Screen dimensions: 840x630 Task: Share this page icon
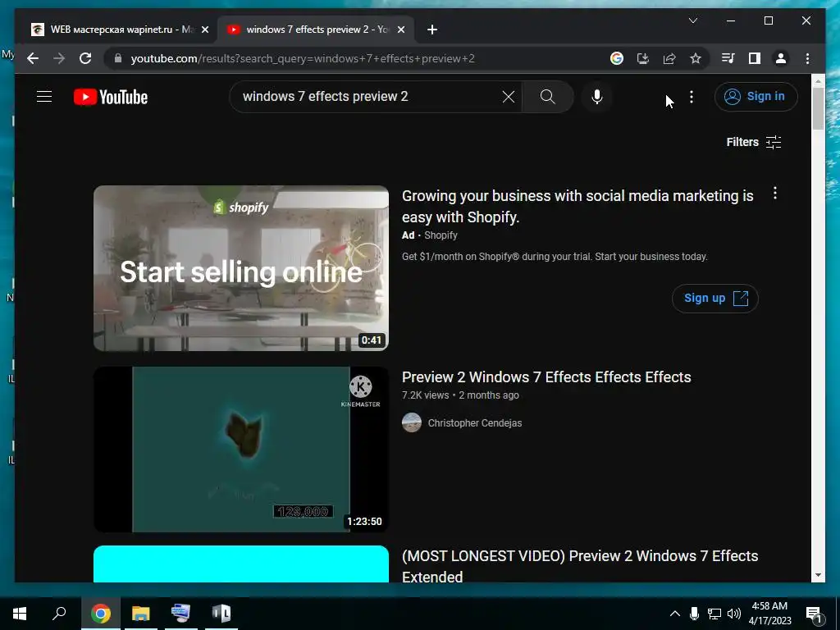pyautogui.click(x=669, y=58)
